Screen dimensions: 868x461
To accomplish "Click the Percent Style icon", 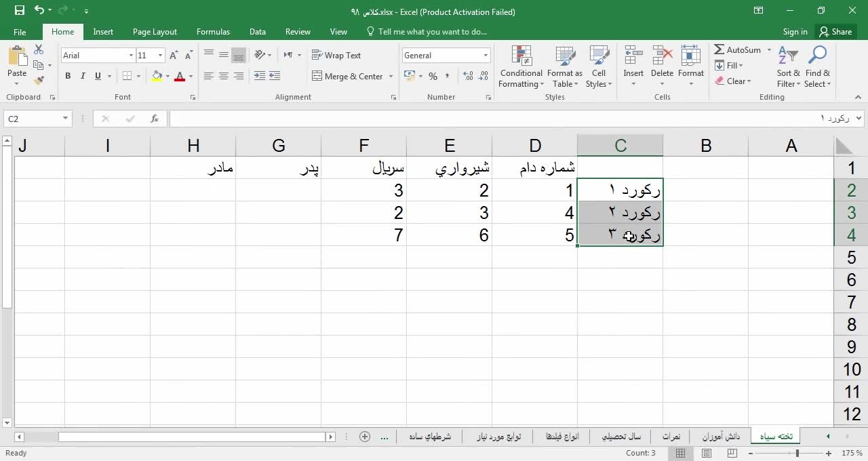I will [433, 77].
